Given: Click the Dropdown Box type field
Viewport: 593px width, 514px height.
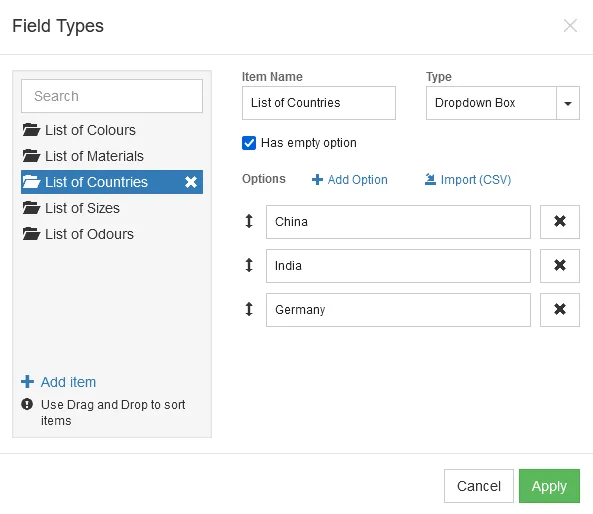Looking at the screenshot, I should click(x=491, y=103).
